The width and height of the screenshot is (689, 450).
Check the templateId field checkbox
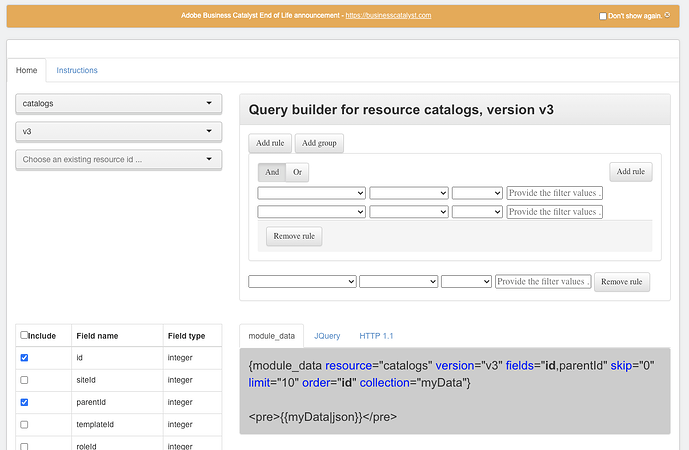[x=25, y=425]
